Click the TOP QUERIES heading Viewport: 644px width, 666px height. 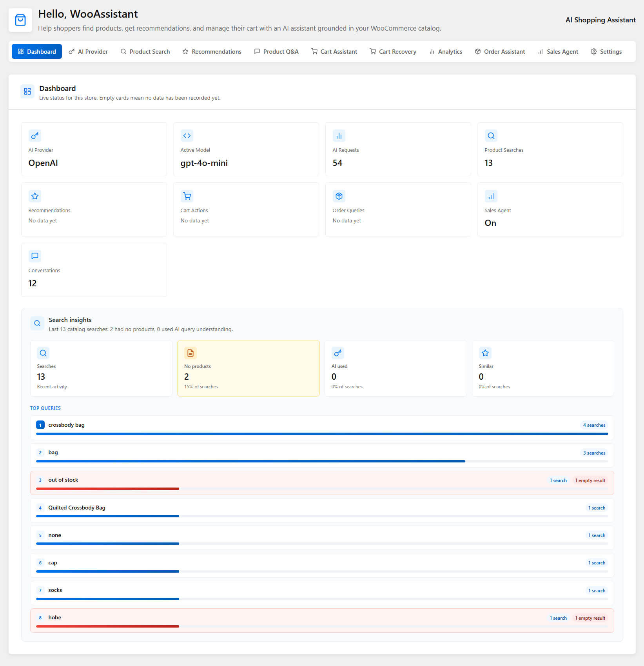(x=45, y=408)
